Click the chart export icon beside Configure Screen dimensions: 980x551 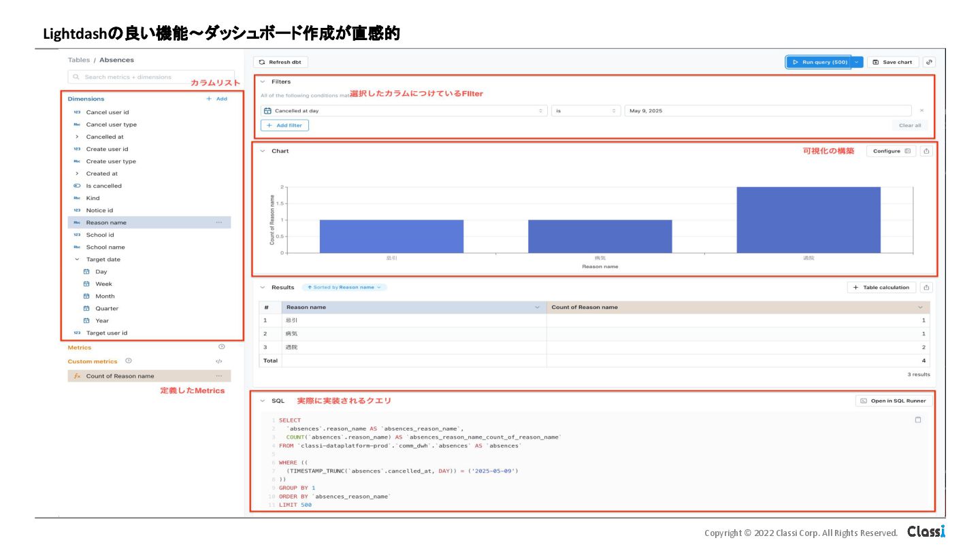(x=926, y=151)
